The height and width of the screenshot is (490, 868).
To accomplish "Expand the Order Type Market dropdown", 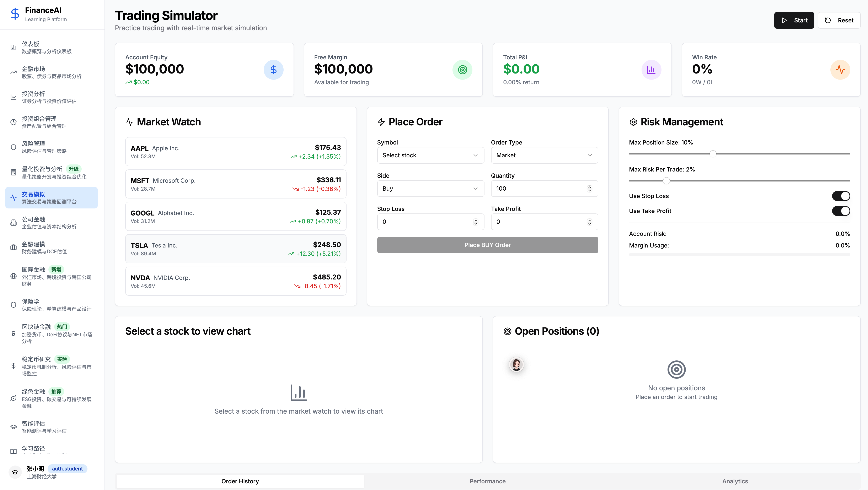I will click(544, 155).
